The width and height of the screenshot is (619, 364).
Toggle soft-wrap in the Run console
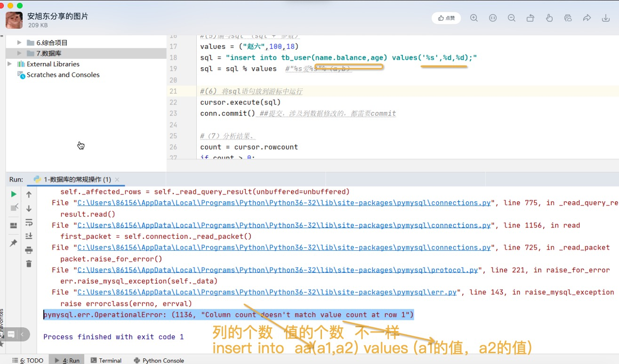click(x=29, y=222)
